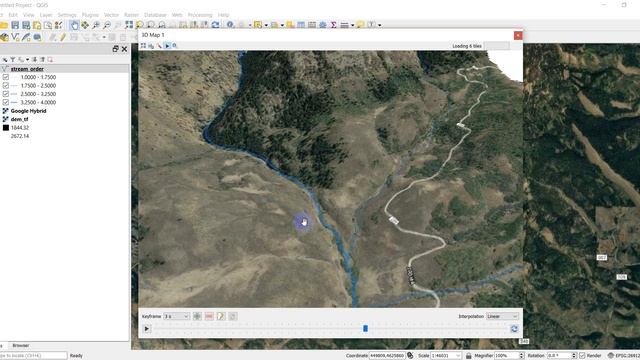This screenshot has width=640, height=360.
Task: Click the black dem_tf color swatch 1844.32
Action: click(6, 128)
